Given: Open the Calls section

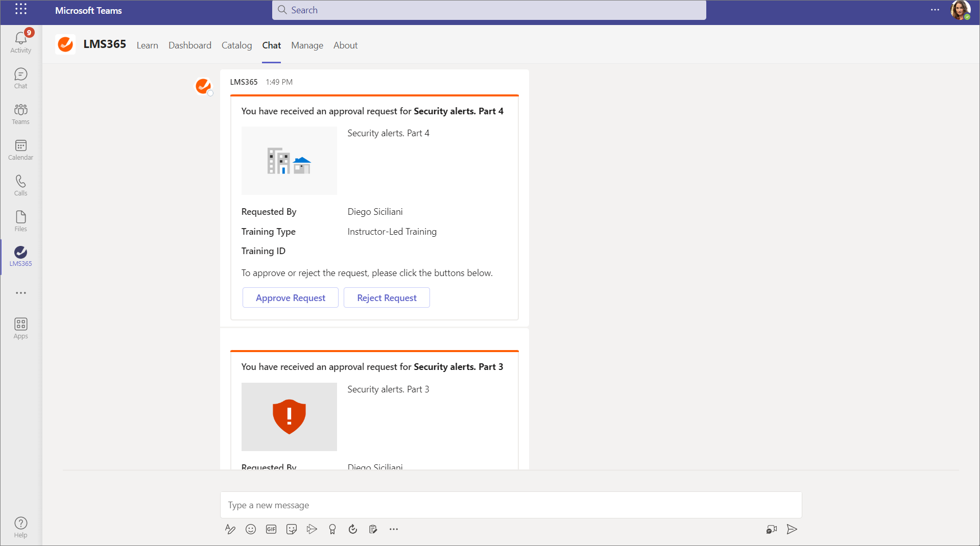Looking at the screenshot, I should [x=20, y=186].
